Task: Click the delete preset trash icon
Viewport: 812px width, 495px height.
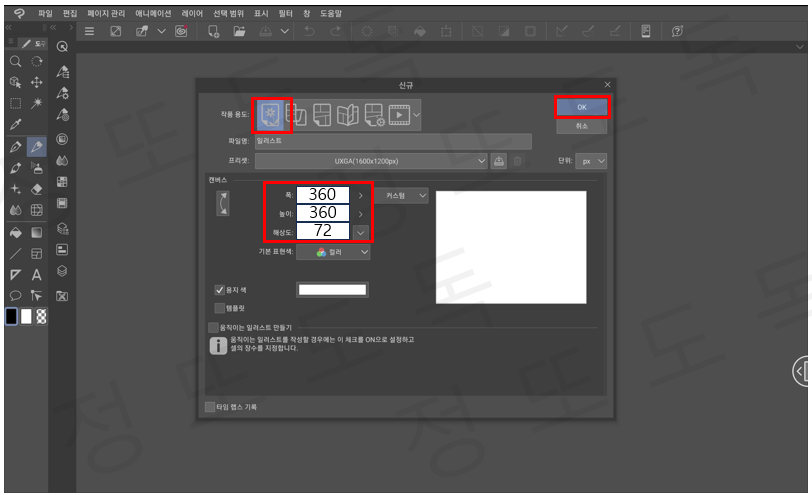Action: 517,161
